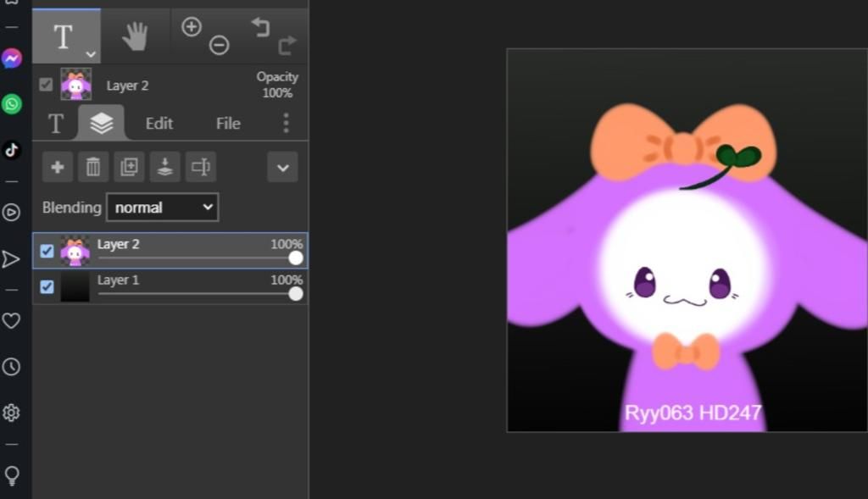Open history clock icon in sidebar
The height and width of the screenshot is (499, 868).
click(12, 367)
